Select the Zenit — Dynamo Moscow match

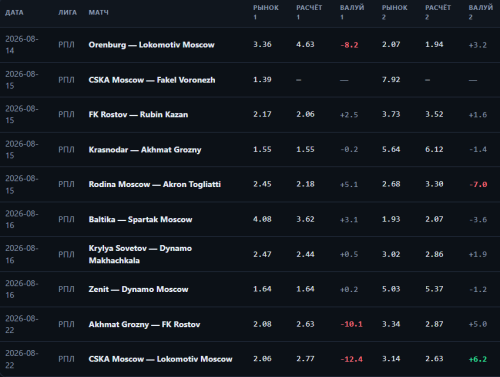pos(138,289)
